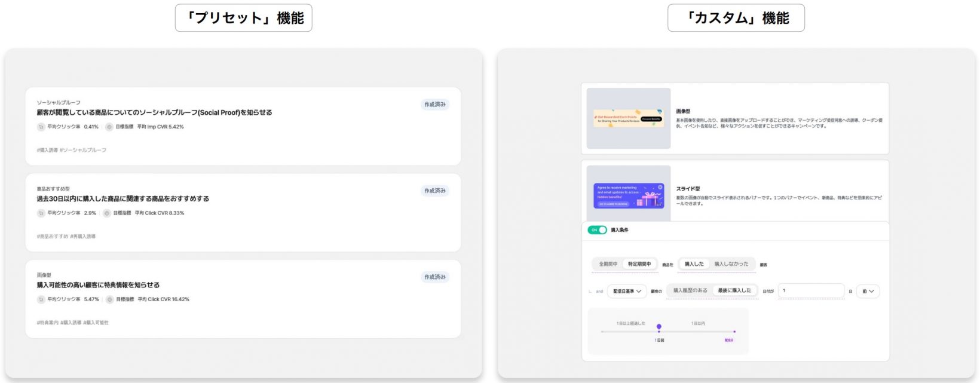The image size is (980, 383).
Task: Click the 商品おすすめ型 category label
Action: [x=53, y=189]
